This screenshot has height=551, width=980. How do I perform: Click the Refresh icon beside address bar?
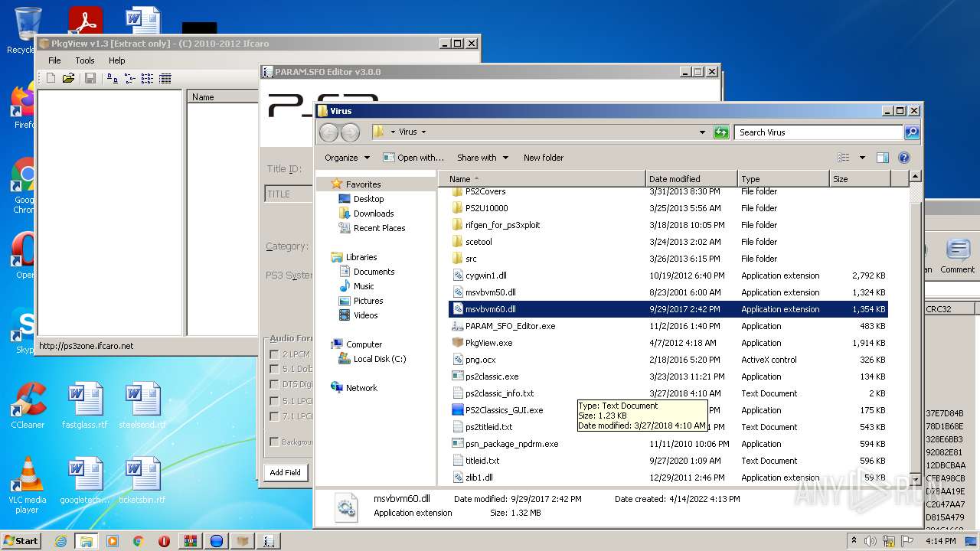click(x=721, y=132)
